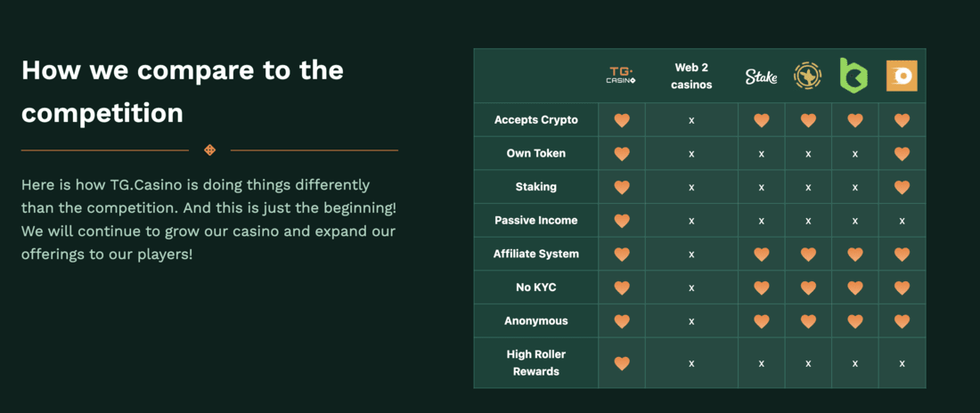Screen dimensions: 980x413
Task: Click the orange diamond divider icon under heading
Action: click(x=210, y=150)
